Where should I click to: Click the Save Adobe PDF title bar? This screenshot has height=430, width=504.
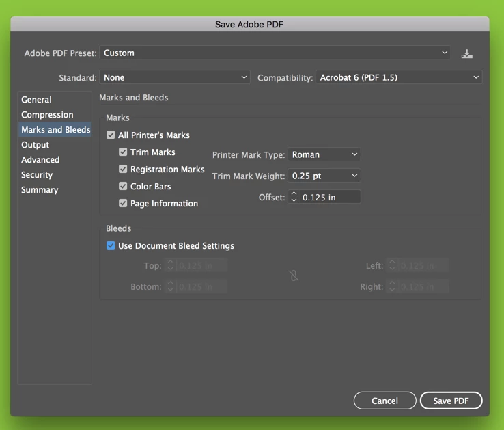point(250,24)
